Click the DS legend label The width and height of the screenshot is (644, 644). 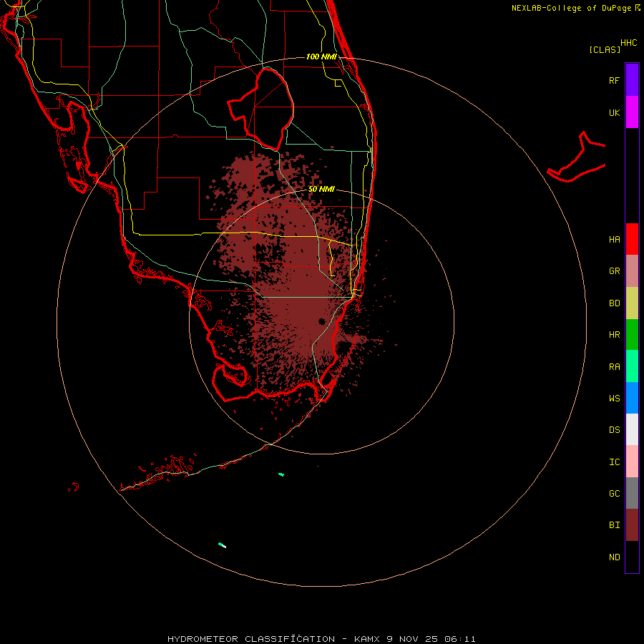click(x=614, y=430)
